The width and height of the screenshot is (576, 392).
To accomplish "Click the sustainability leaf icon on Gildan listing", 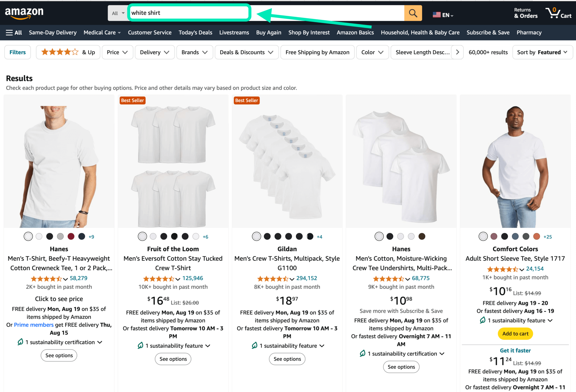I will [x=255, y=346].
